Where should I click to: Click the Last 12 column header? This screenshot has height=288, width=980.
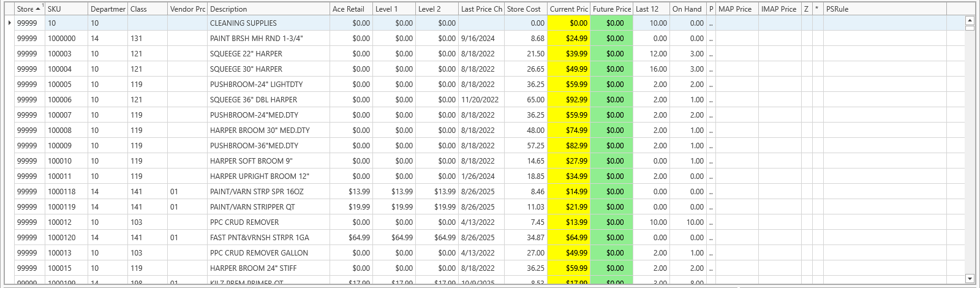651,9
